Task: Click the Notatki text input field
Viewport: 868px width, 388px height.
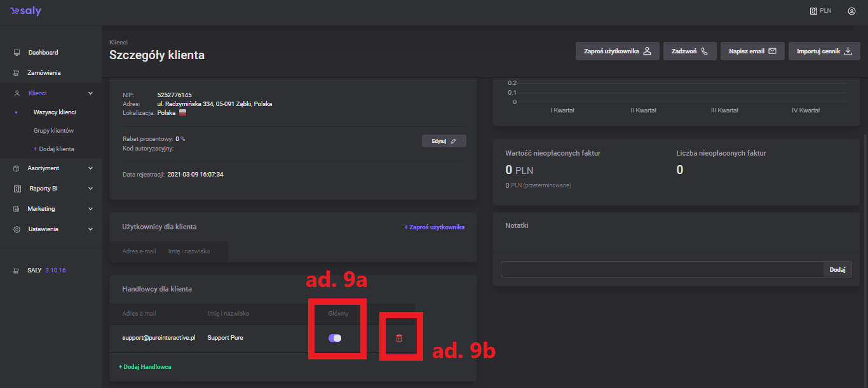Action: [x=661, y=269]
